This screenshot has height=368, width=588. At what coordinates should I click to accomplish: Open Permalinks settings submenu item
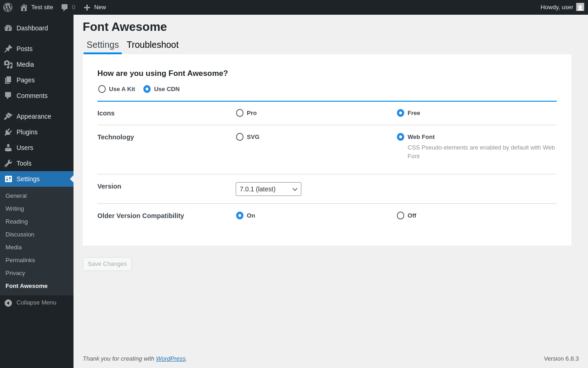[20, 260]
